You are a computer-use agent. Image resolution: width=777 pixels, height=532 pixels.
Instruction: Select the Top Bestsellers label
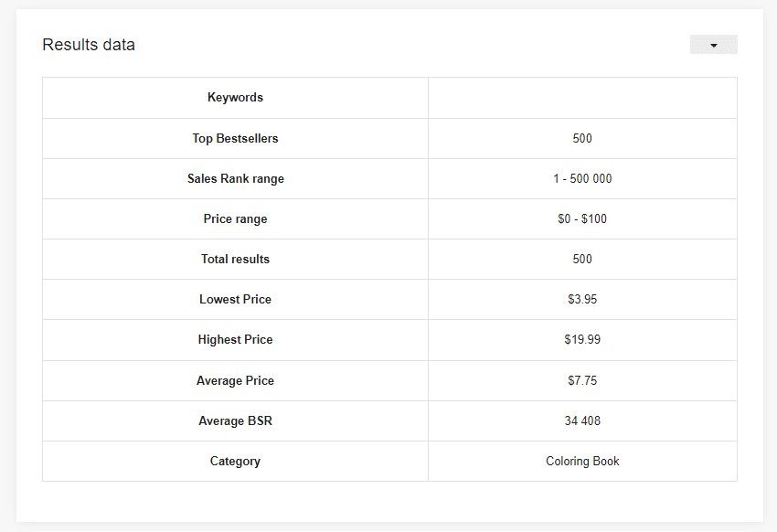(x=235, y=138)
